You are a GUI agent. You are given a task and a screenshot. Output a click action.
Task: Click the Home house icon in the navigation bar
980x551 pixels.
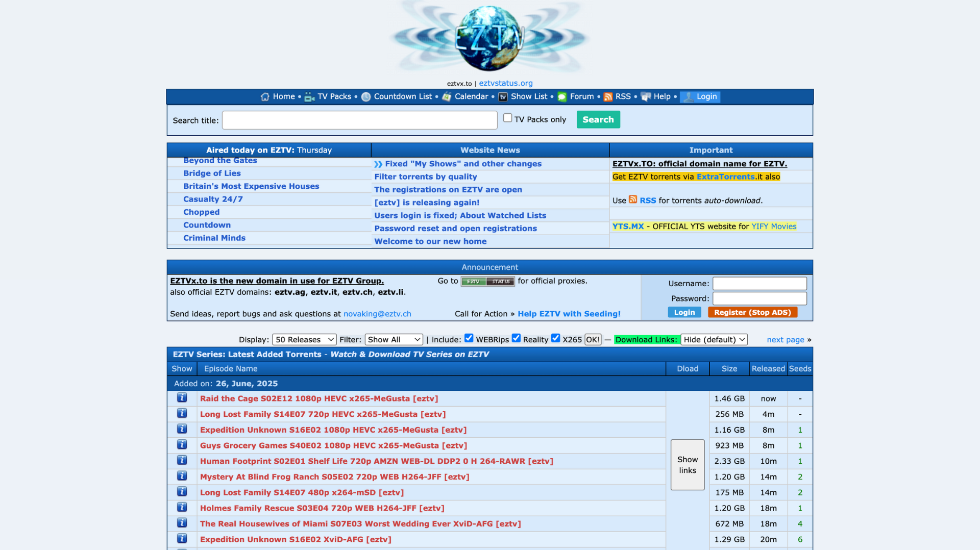point(265,96)
